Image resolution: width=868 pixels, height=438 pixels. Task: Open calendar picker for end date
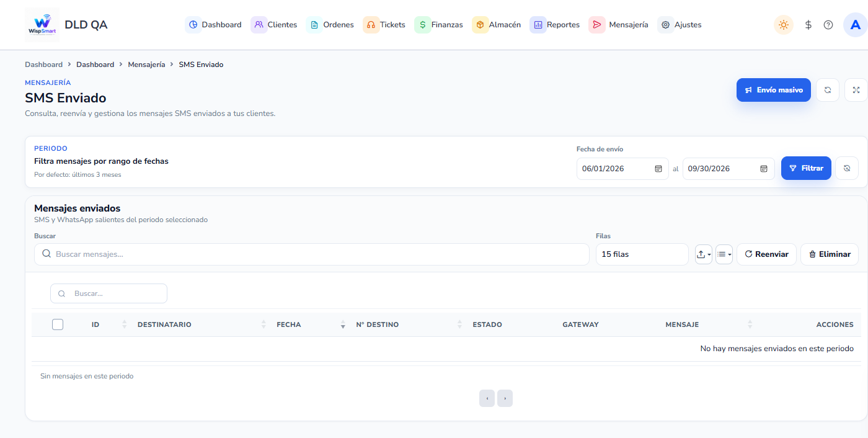pyautogui.click(x=764, y=169)
